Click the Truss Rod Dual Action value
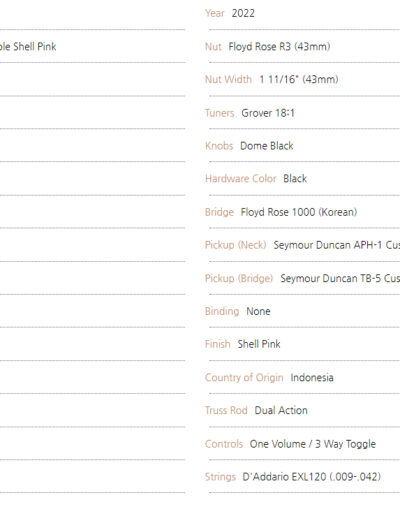Screen dimensions: 400x516 [281, 410]
